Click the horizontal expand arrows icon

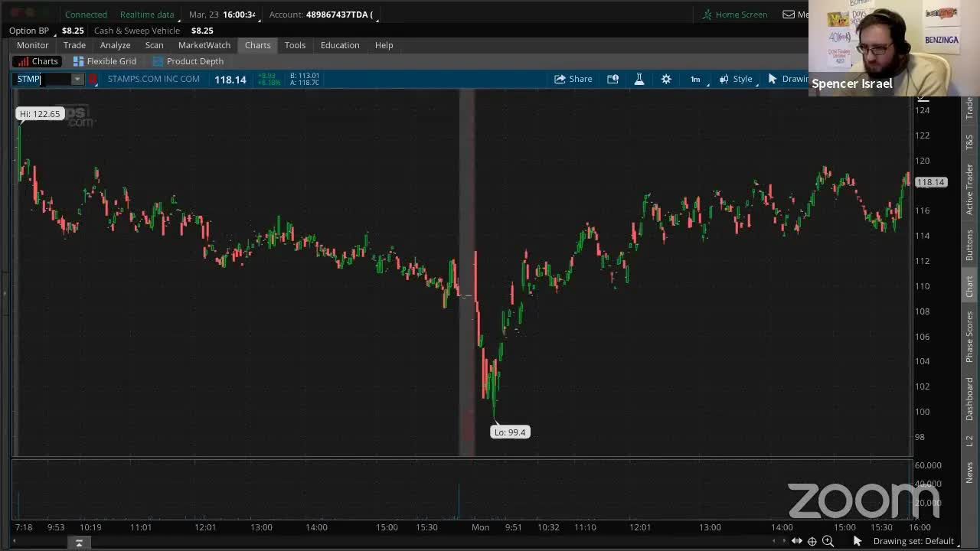[x=797, y=541]
